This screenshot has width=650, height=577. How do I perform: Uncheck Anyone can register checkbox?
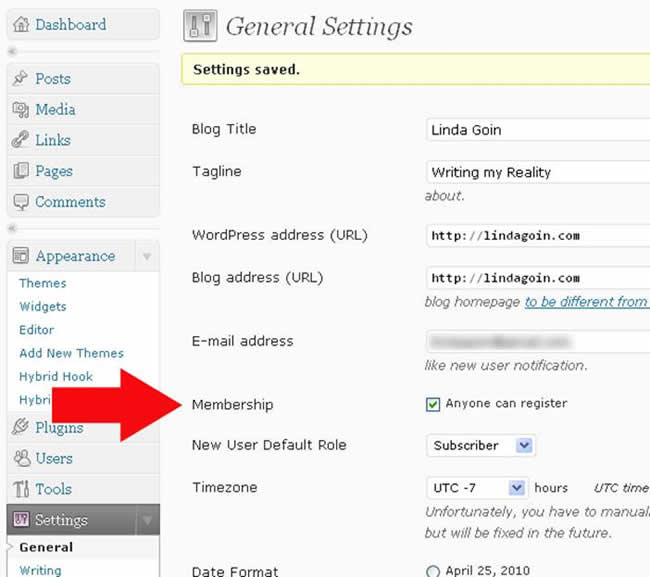pyautogui.click(x=433, y=404)
